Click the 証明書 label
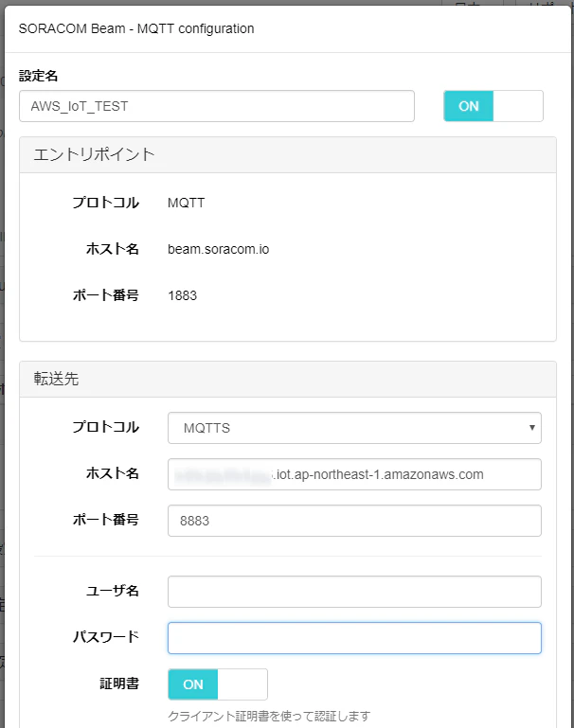 pyautogui.click(x=119, y=684)
